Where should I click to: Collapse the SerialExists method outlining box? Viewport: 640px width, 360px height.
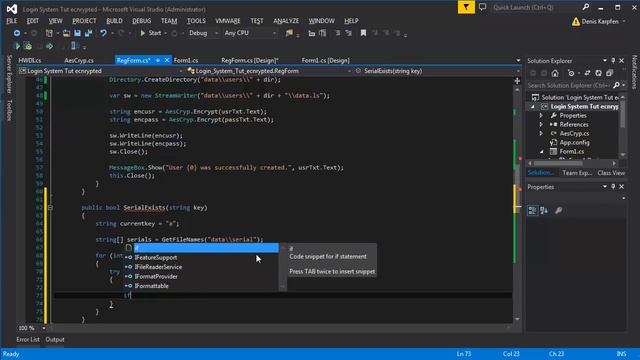50,208
